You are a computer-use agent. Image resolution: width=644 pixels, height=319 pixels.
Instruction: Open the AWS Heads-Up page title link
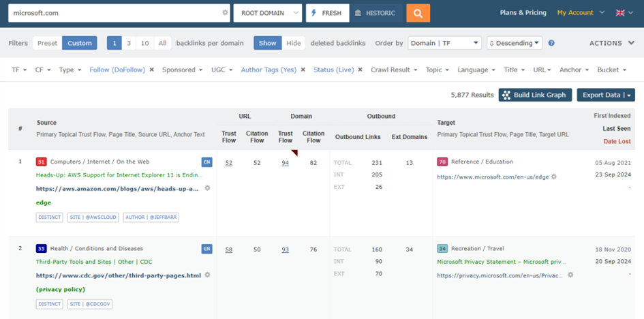pyautogui.click(x=119, y=175)
